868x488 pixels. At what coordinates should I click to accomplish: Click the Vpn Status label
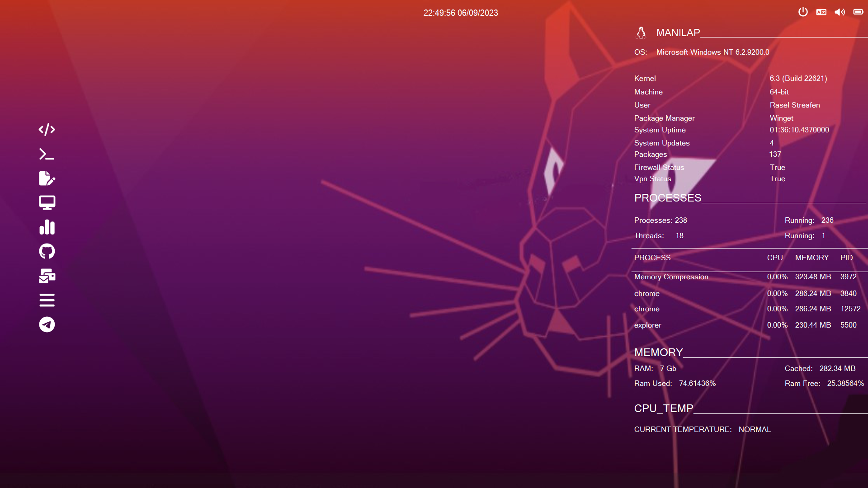[652, 179]
